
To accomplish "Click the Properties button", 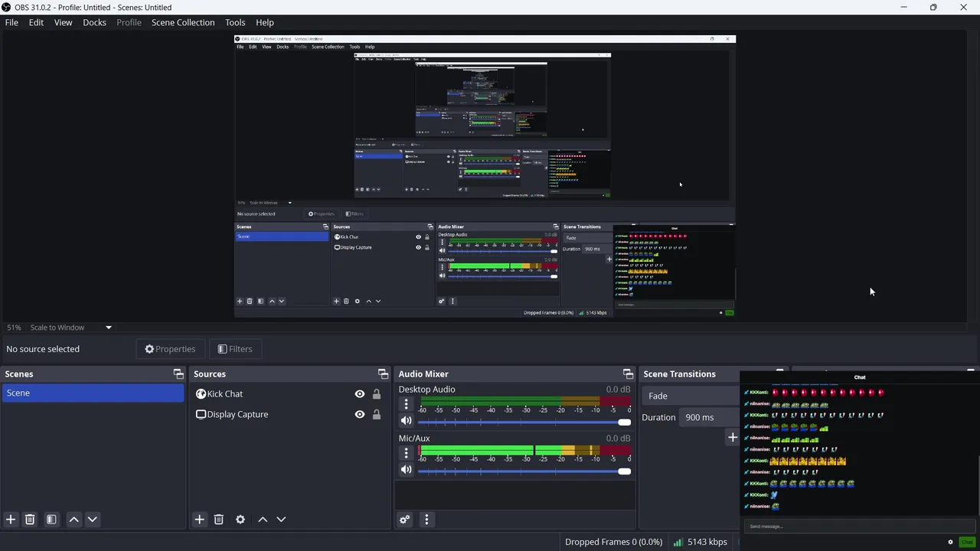I will click(x=170, y=349).
